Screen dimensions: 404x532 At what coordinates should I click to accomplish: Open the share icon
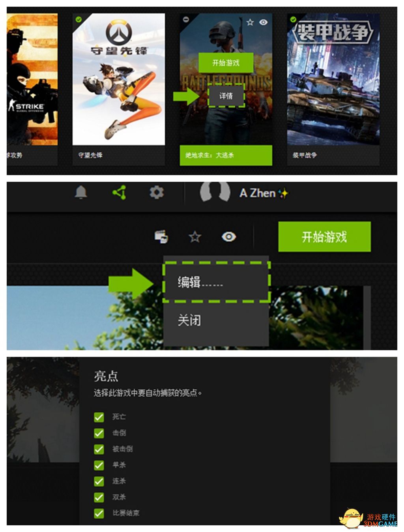pos(119,192)
